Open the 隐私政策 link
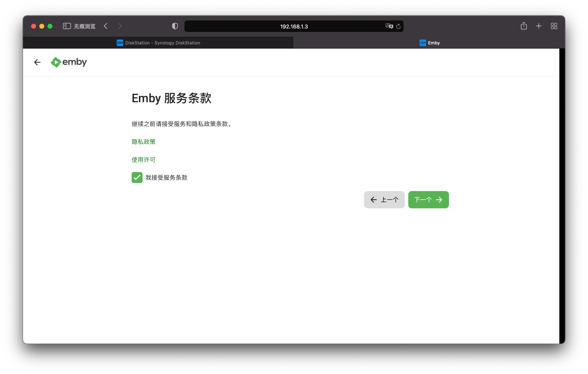588x374 pixels. (x=144, y=142)
